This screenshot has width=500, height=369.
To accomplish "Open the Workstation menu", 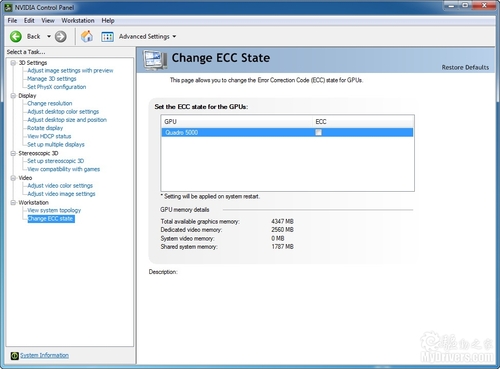I will [78, 21].
